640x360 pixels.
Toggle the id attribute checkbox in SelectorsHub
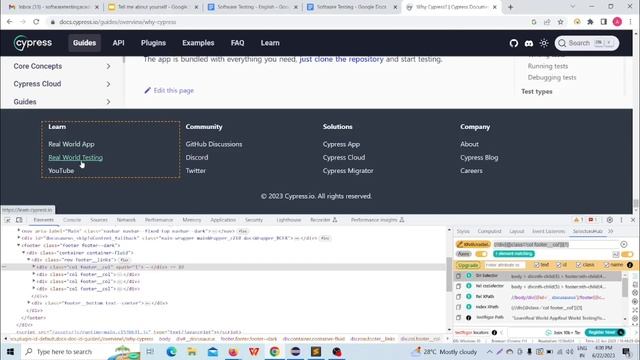coord(558,265)
